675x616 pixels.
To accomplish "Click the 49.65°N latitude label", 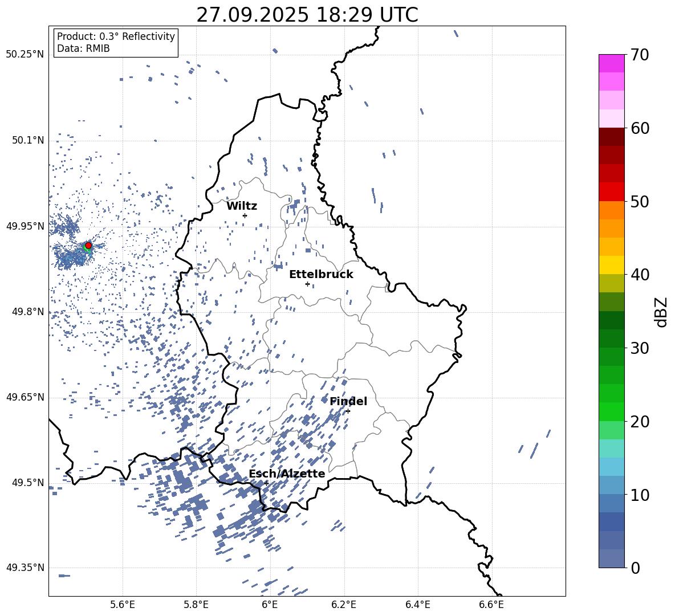I will click(x=25, y=397).
